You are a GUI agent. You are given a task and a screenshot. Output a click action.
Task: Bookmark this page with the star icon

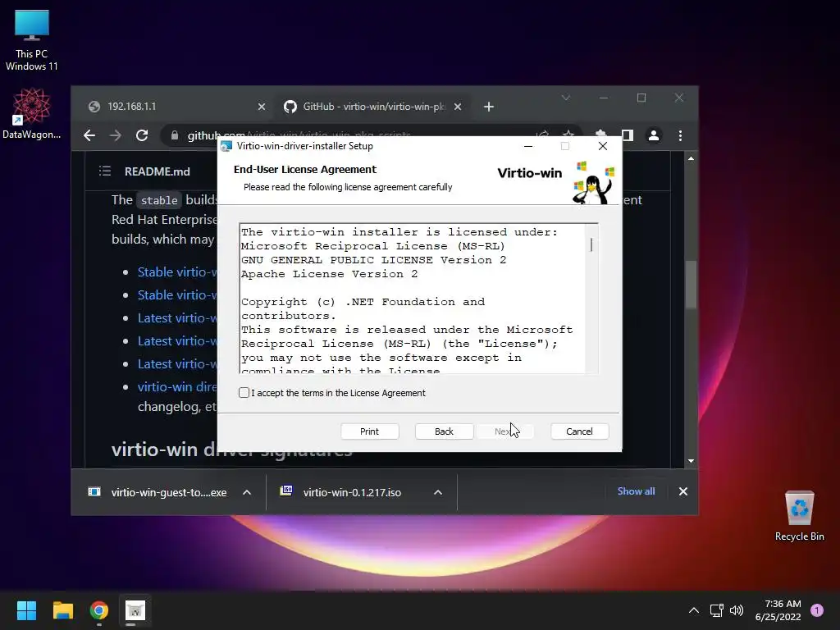568,135
